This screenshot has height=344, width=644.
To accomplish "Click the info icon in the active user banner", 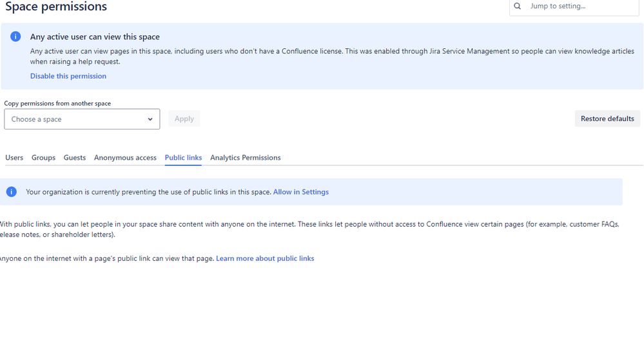I will point(15,37).
